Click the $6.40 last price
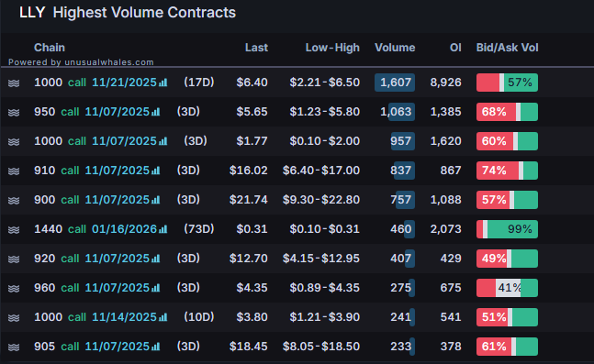Viewport: 594px width, 364px height. [x=252, y=83]
